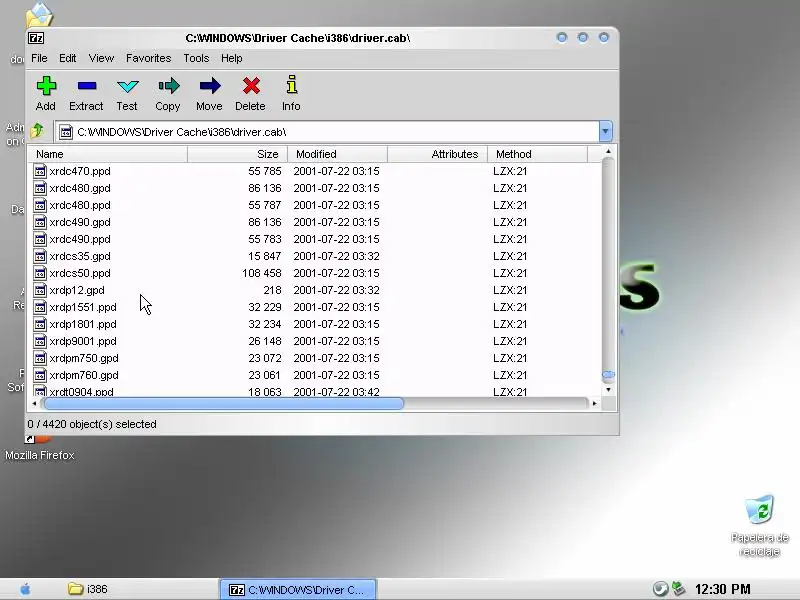
Task: Open the File menu
Action: 39,58
